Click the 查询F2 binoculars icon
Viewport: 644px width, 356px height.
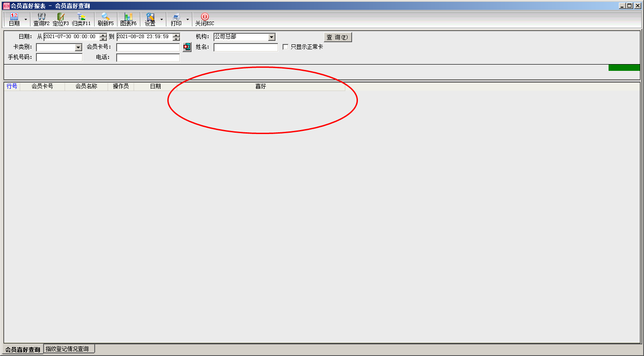click(x=41, y=17)
